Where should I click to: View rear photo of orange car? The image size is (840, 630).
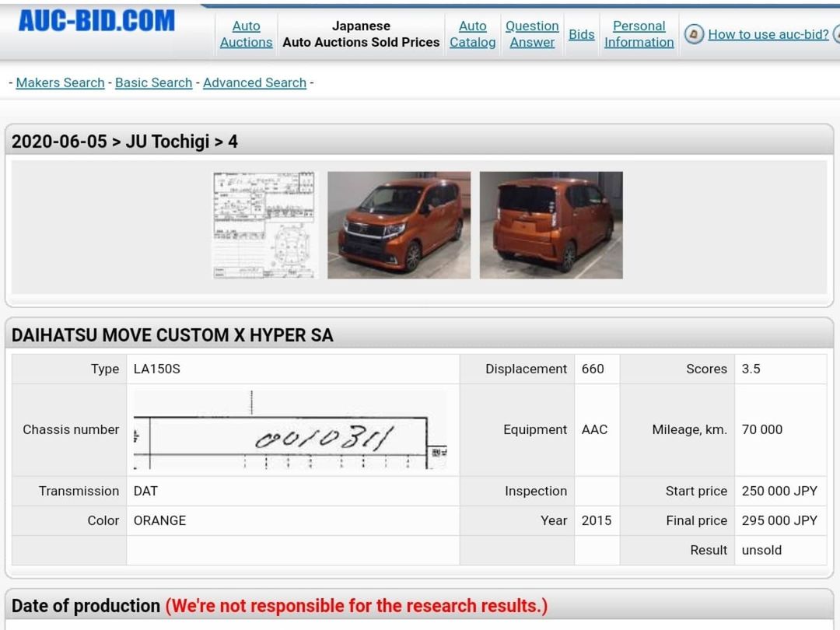(551, 225)
